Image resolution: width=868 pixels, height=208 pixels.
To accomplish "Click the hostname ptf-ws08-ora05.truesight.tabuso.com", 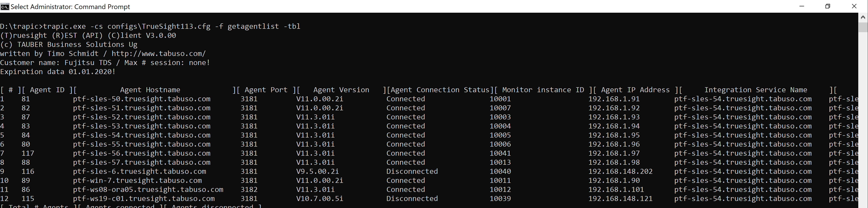I will (x=148, y=189).
